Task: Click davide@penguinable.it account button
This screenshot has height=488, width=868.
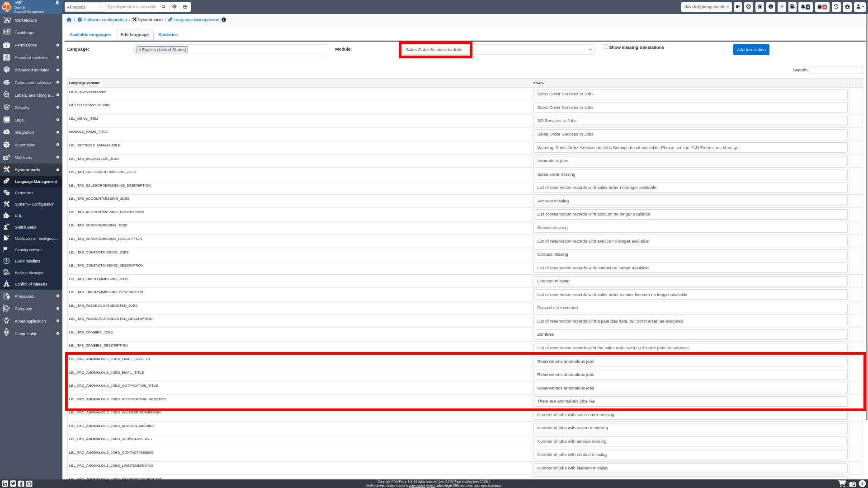Action: 706,7
